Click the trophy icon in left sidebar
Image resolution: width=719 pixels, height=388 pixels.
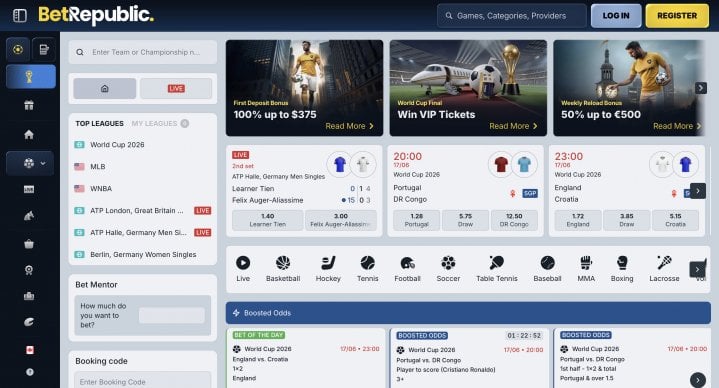(31, 76)
